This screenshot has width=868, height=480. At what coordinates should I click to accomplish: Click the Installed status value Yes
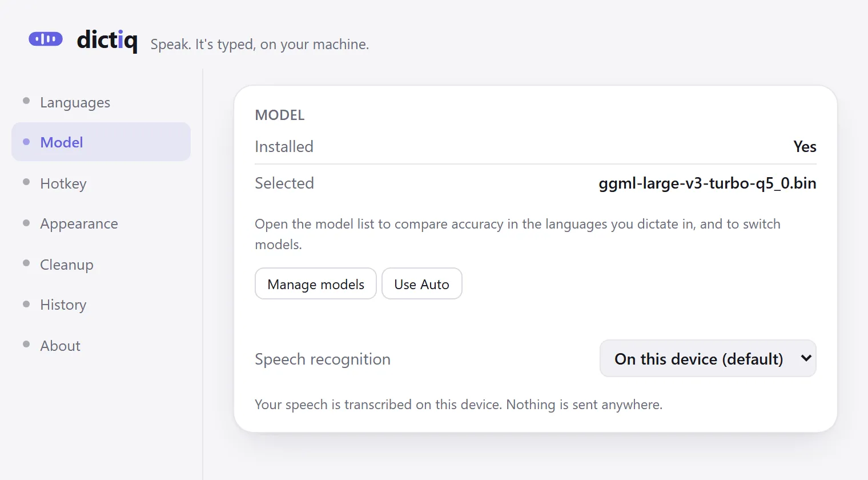[x=805, y=147]
